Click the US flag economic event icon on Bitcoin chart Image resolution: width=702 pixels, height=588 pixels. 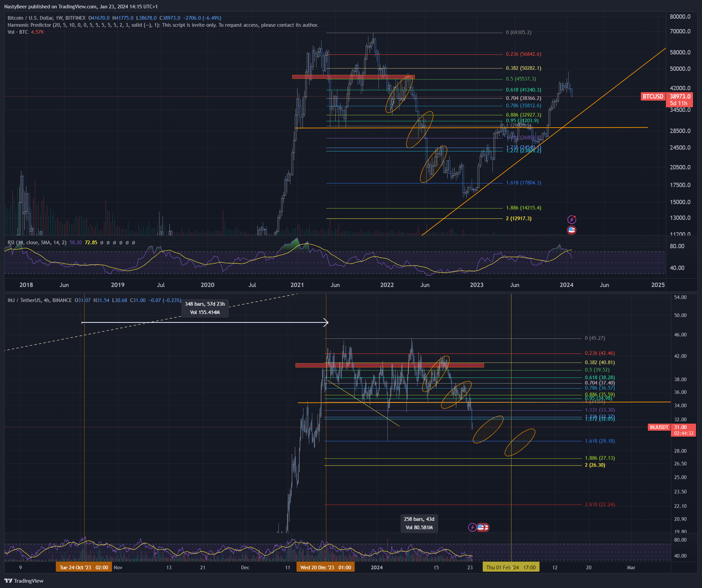[572, 230]
